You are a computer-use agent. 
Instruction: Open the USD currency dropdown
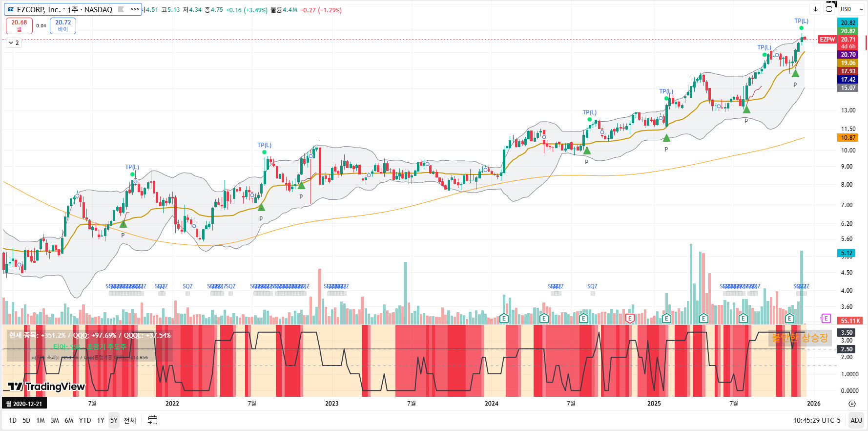tap(852, 9)
